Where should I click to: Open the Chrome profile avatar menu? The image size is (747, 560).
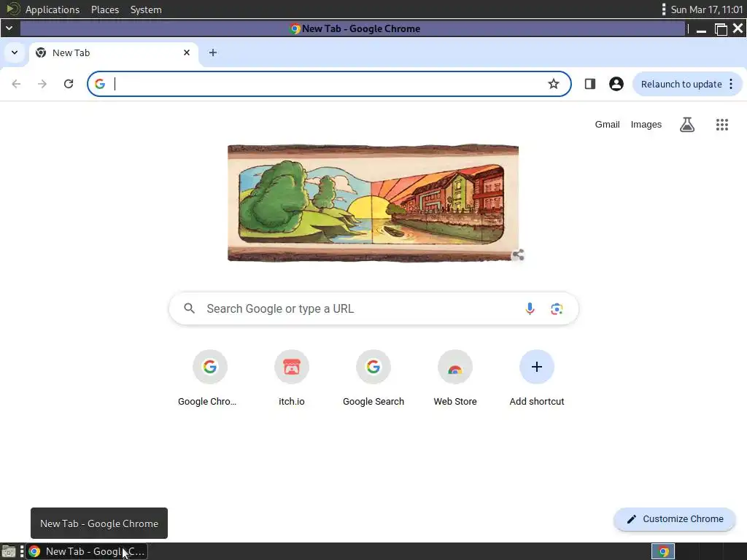click(x=616, y=84)
